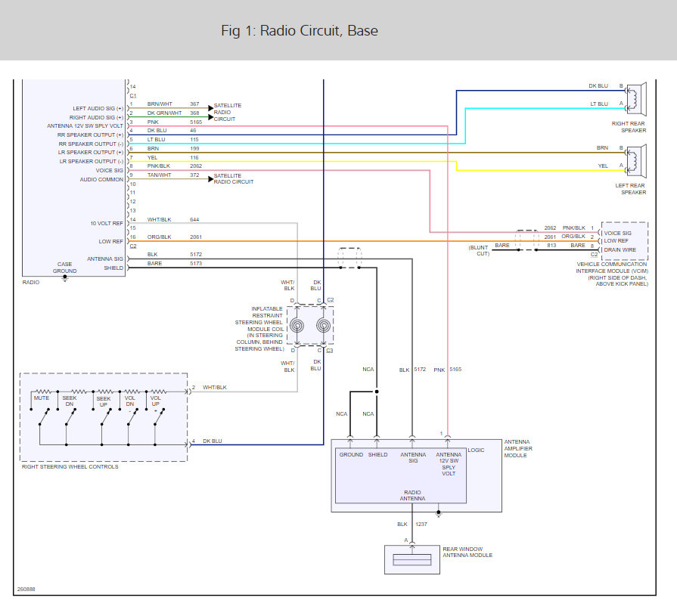Click the arrow beside TAN/WHT 372 wire
This screenshot has height=616, width=677.
pos(211,179)
